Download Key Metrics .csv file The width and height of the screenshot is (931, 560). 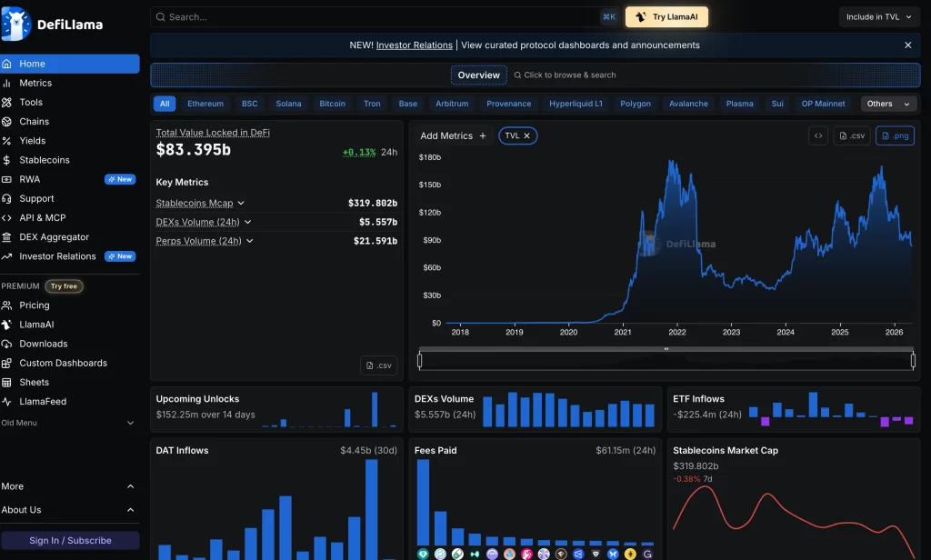click(379, 365)
